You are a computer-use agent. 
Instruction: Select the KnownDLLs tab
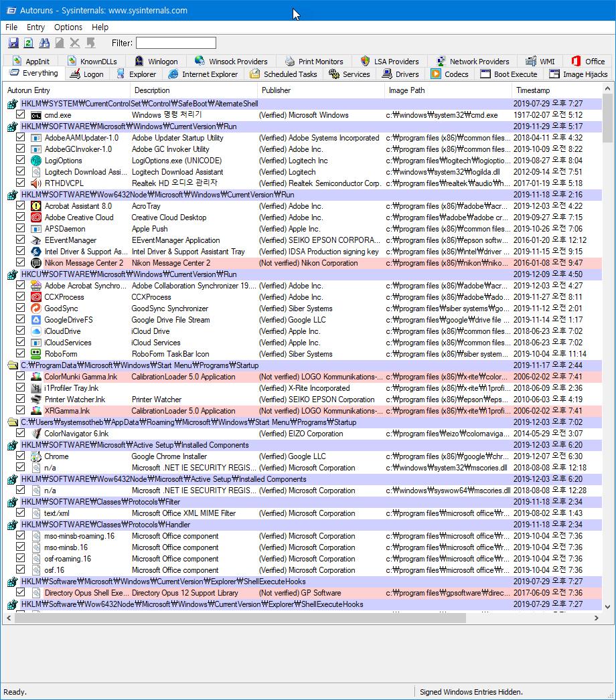92,61
